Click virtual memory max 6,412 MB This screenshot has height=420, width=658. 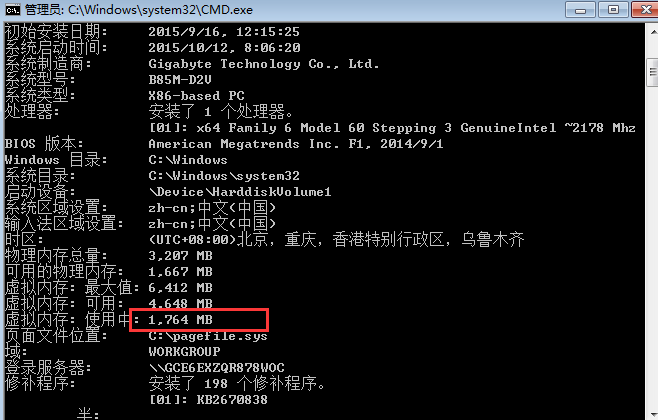point(180,288)
